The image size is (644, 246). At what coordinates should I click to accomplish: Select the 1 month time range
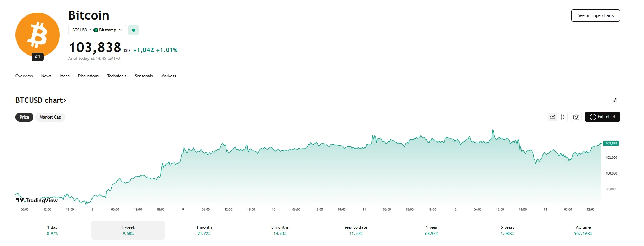(204, 230)
